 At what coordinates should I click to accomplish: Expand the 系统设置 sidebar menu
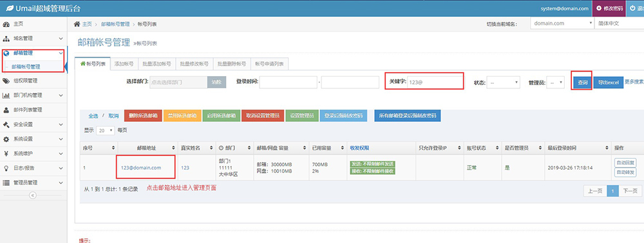click(33, 139)
